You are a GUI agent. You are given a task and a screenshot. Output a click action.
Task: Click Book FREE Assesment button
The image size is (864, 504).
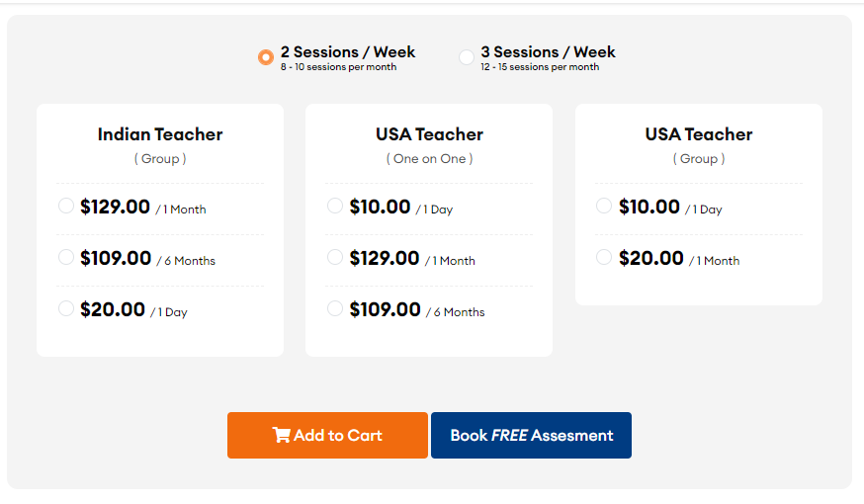coord(531,436)
